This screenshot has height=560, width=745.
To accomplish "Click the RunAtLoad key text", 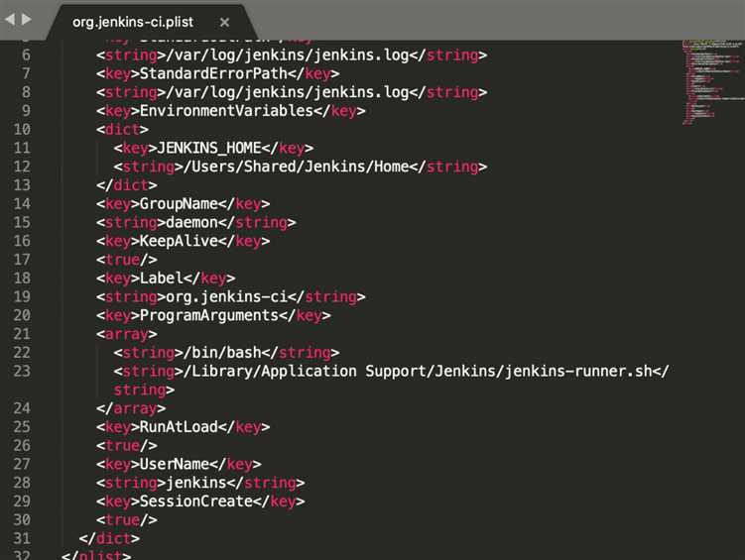I will tap(179, 426).
